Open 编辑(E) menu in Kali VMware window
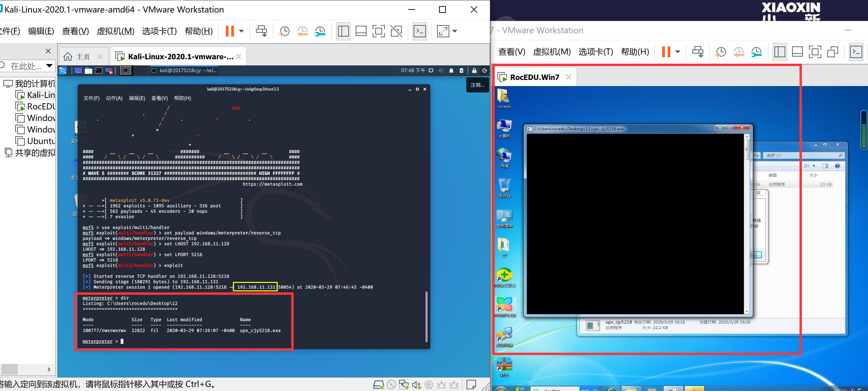Screen dimensions: 868x391 [x=41, y=31]
